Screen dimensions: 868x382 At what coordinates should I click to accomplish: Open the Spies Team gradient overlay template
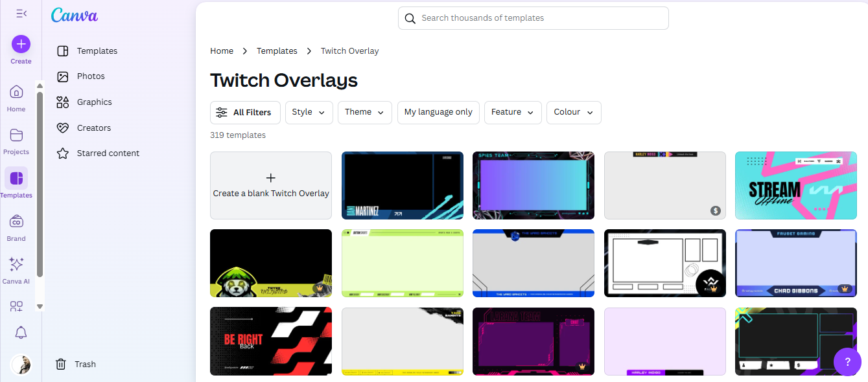[x=534, y=186]
